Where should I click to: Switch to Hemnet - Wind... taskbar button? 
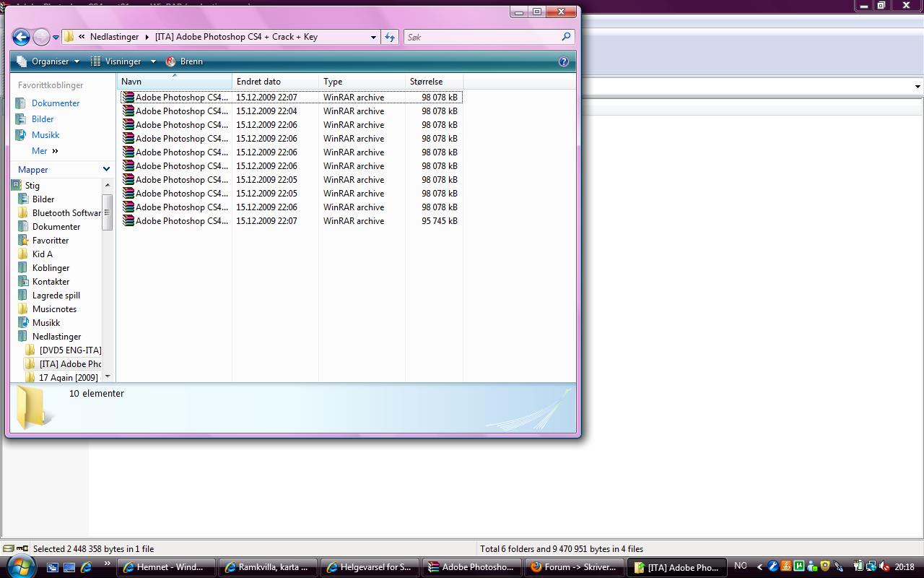pyautogui.click(x=166, y=567)
